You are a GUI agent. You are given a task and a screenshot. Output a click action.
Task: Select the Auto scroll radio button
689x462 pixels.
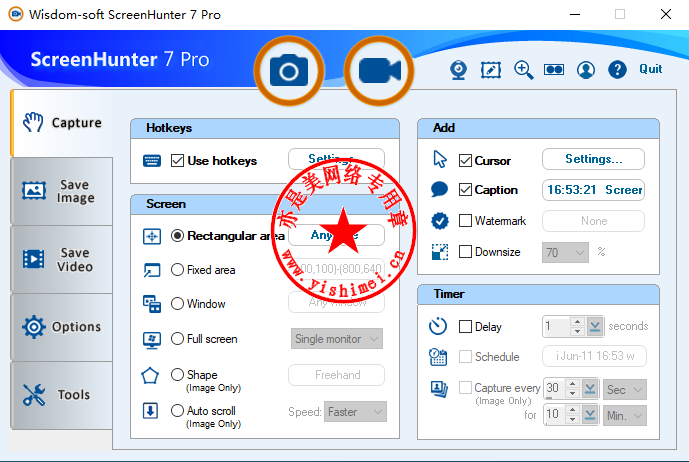178,411
